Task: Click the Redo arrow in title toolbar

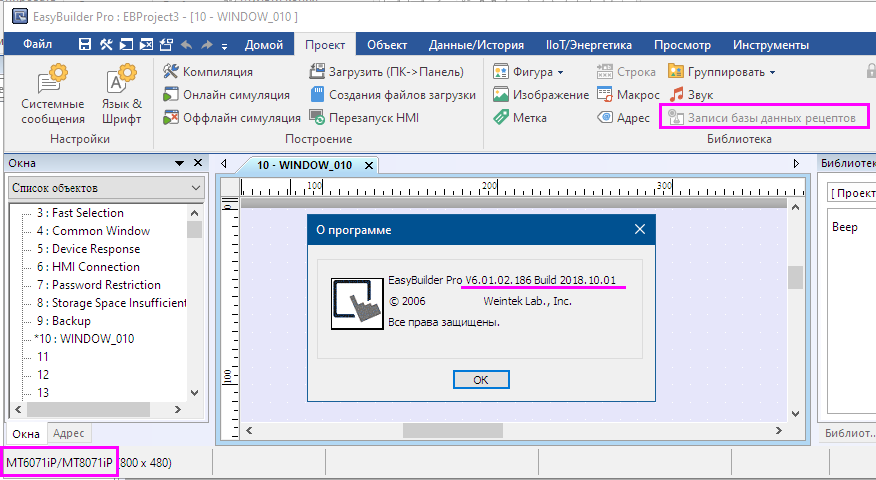Action: point(207,45)
